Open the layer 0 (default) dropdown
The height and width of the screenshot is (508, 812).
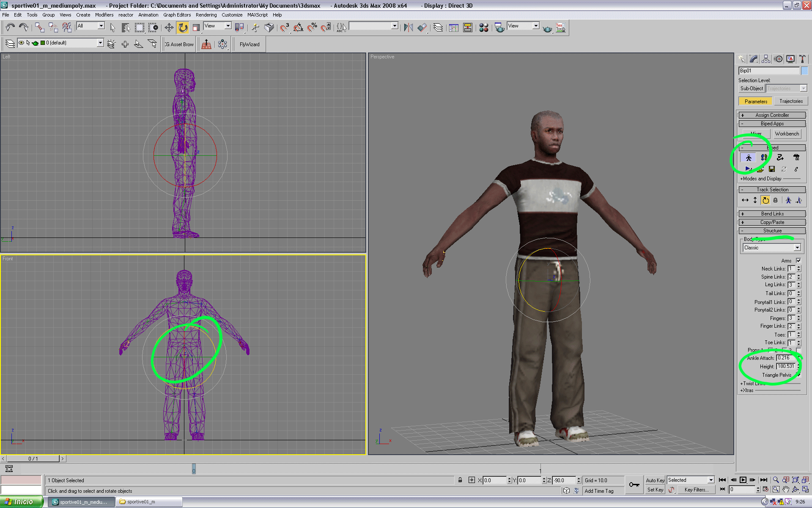click(100, 43)
